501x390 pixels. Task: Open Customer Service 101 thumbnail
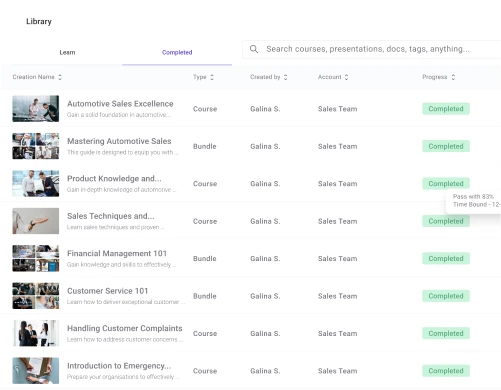(36, 296)
